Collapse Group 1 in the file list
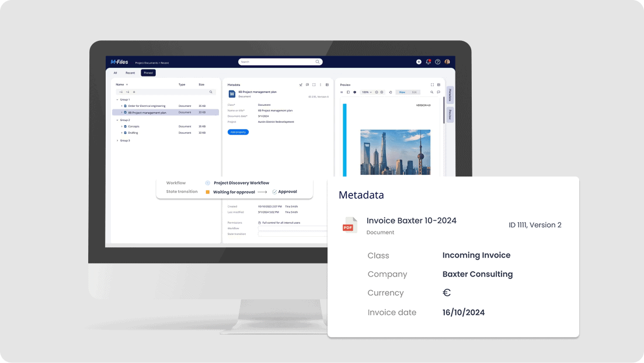 coord(117,99)
